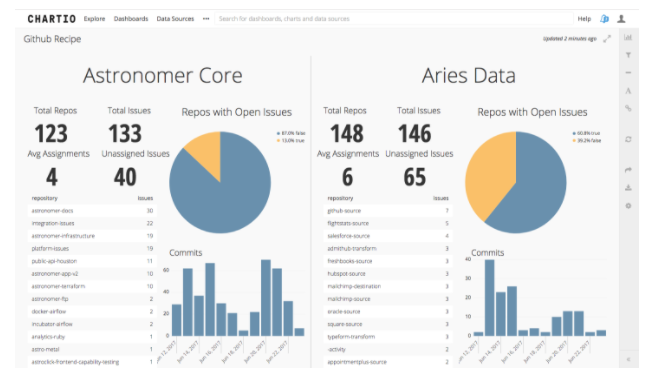Click the '87.0% false' legend swatch
648x380 pixels.
click(278, 133)
